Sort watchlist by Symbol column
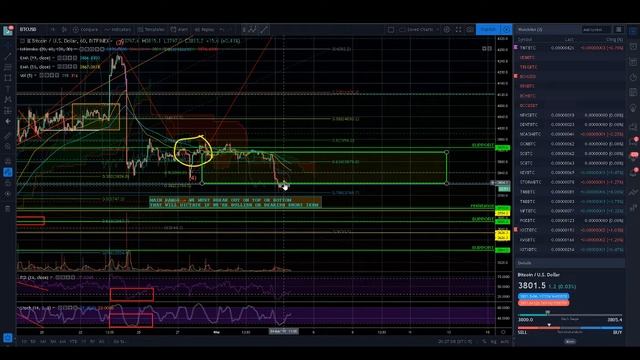This screenshot has width=640, height=360. [x=525, y=40]
